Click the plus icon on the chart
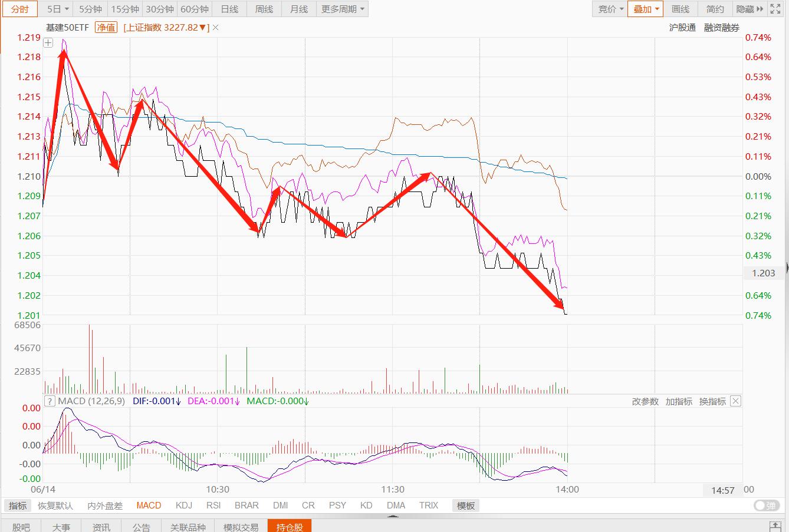 [x=48, y=43]
